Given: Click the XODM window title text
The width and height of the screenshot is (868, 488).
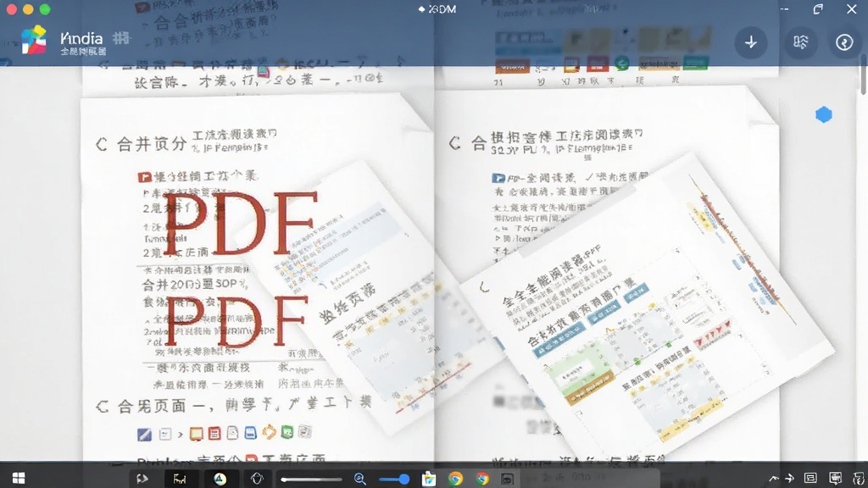Looking at the screenshot, I should tap(442, 8).
